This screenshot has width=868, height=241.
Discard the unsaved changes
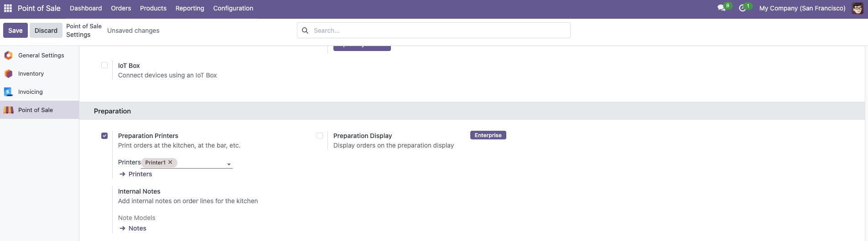coord(46,31)
